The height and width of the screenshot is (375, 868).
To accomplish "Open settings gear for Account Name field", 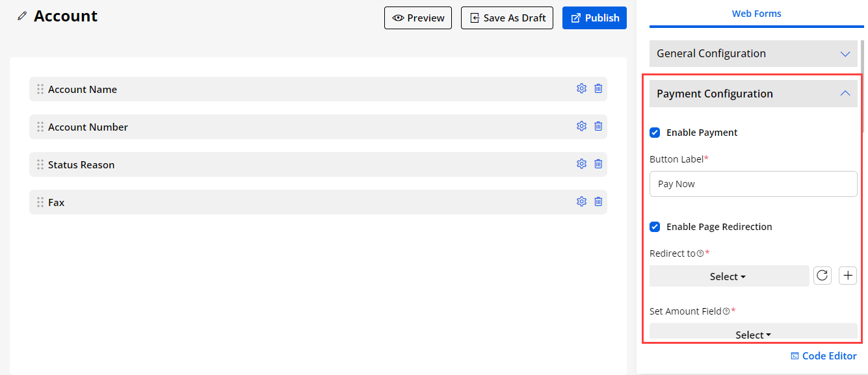I will tap(581, 88).
